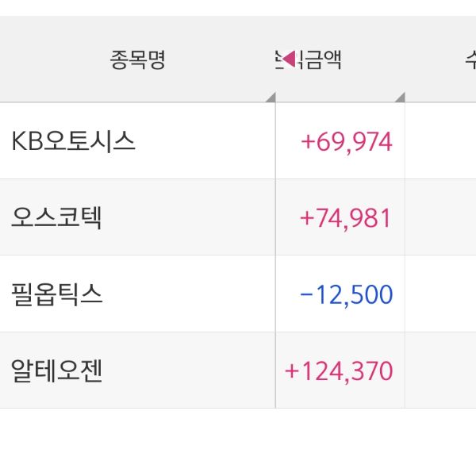Click the rightmost cell in KB오토시스 row

click(441, 141)
